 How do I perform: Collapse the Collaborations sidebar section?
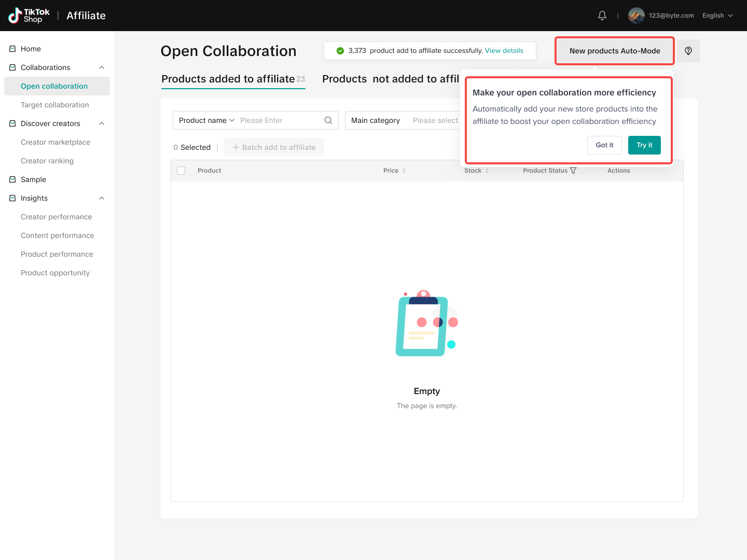tap(102, 67)
